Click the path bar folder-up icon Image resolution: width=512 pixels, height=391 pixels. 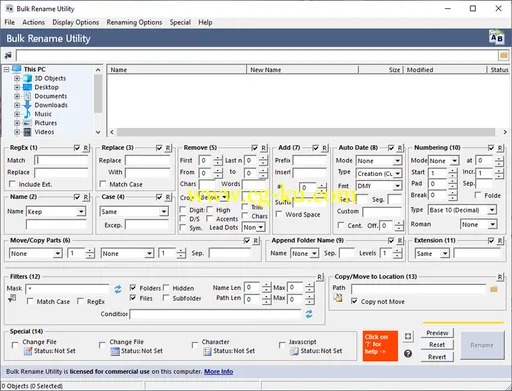[x=8, y=55]
